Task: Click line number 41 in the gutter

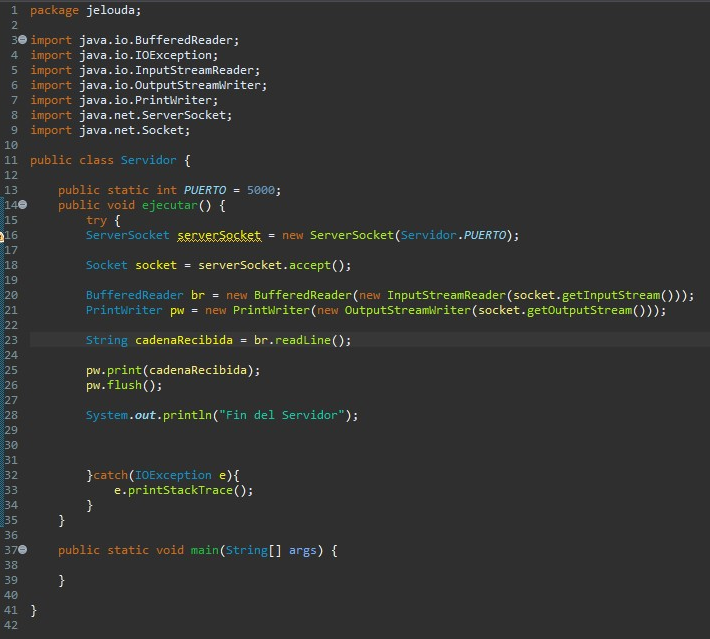Action: pyautogui.click(x=11, y=610)
